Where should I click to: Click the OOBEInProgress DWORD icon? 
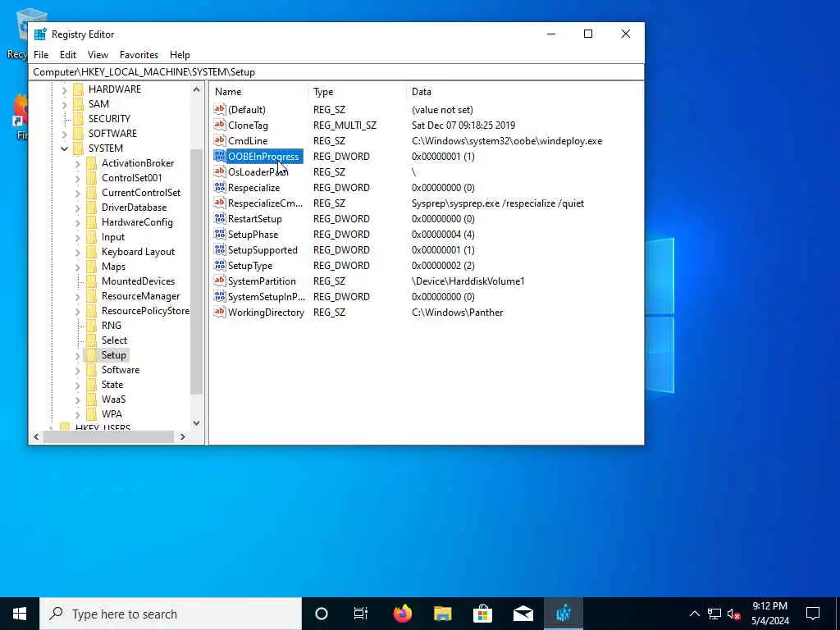click(220, 156)
